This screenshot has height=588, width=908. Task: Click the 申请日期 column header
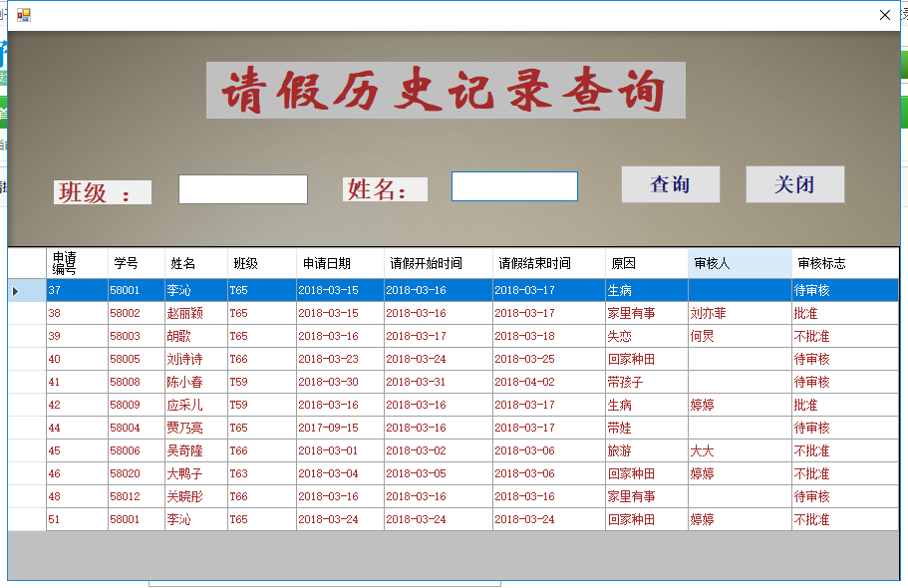338,264
